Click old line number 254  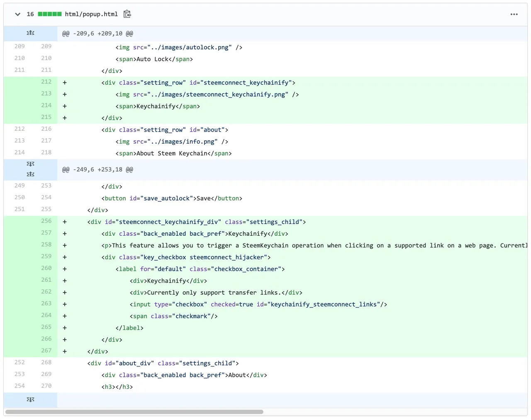coord(19,386)
